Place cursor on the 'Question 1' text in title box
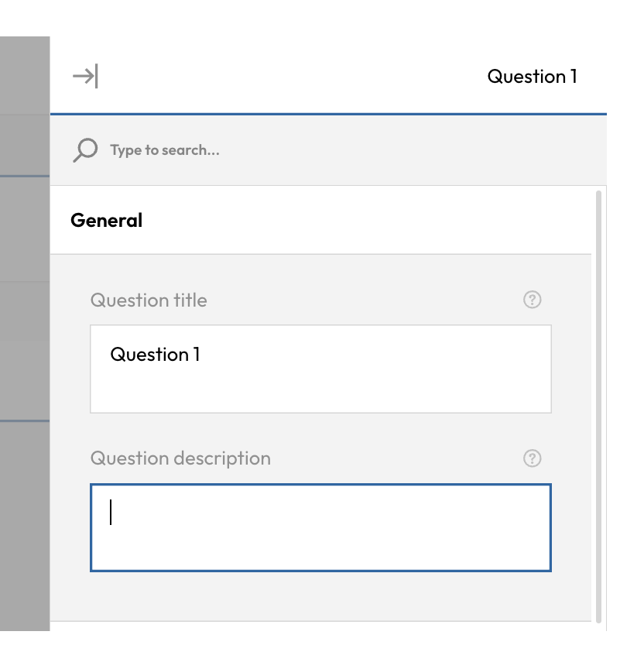This screenshot has width=644, height=652. point(155,355)
